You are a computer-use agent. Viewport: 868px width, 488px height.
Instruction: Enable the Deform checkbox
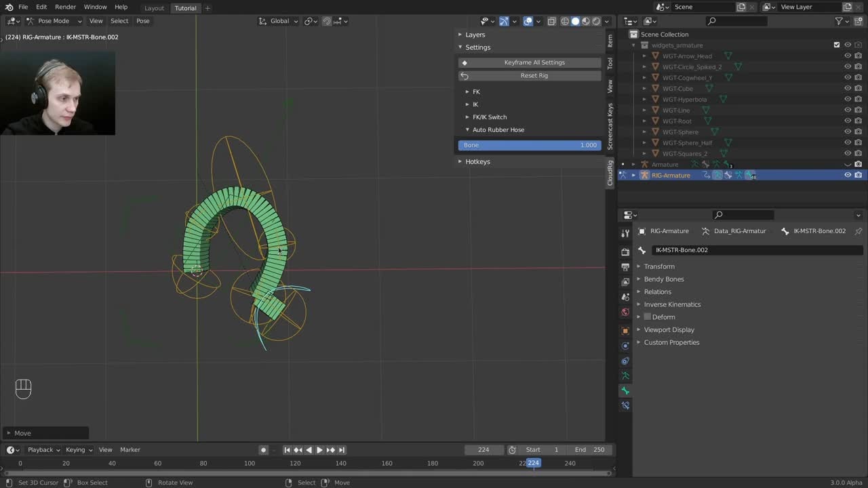tap(647, 317)
